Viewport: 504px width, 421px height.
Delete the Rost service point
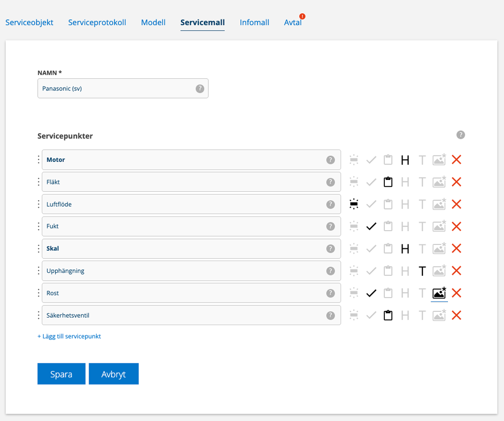[x=456, y=293]
